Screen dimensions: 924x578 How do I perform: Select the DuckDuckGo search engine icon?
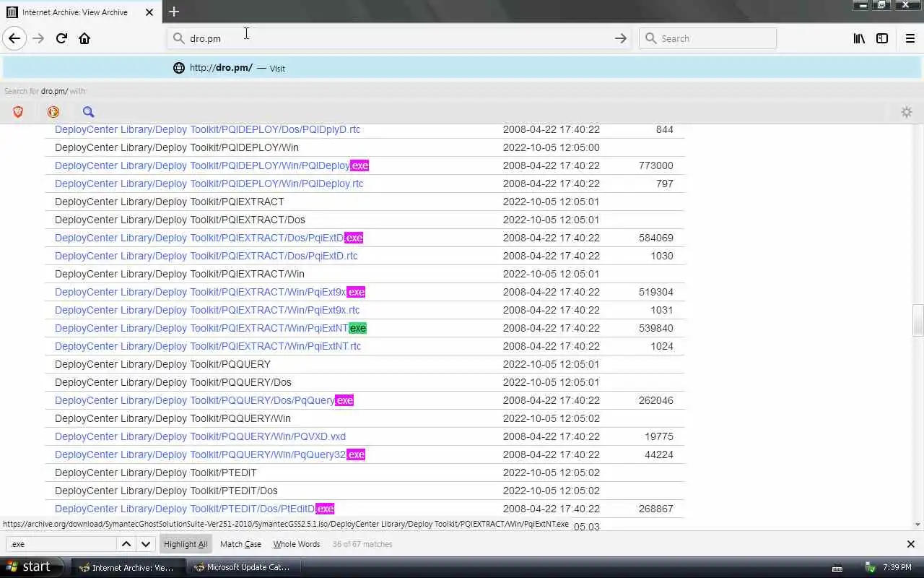53,111
